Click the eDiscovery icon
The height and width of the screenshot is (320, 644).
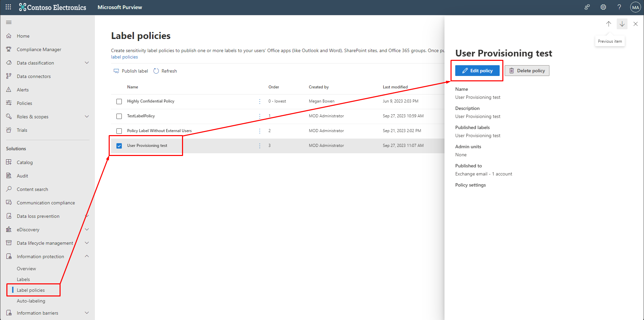(x=9, y=230)
